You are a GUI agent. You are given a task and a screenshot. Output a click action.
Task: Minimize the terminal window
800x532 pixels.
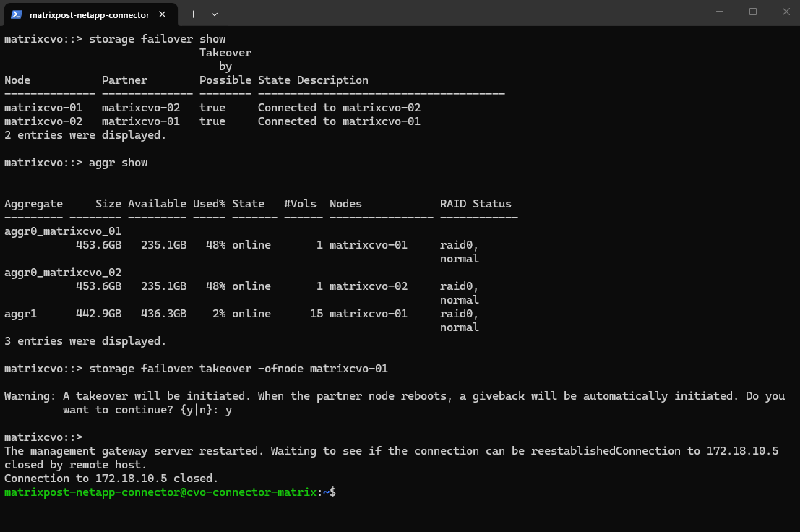tap(720, 12)
